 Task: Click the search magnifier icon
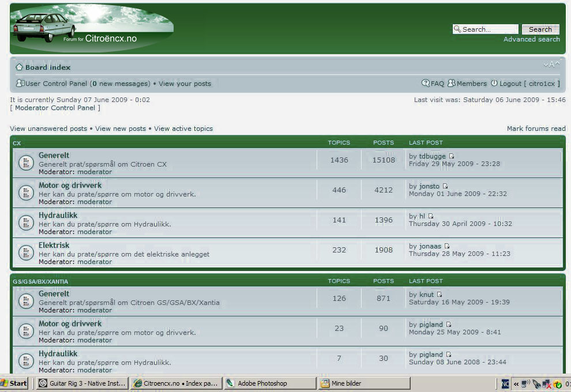click(457, 29)
